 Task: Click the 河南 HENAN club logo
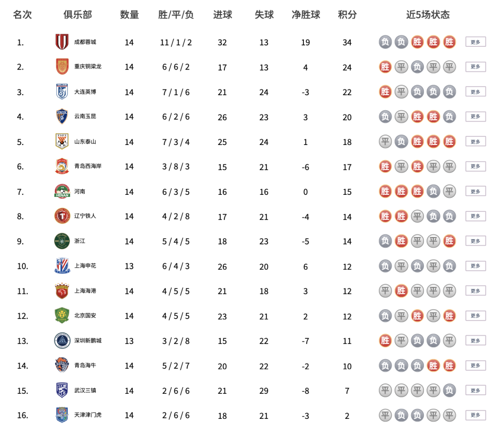(62, 191)
